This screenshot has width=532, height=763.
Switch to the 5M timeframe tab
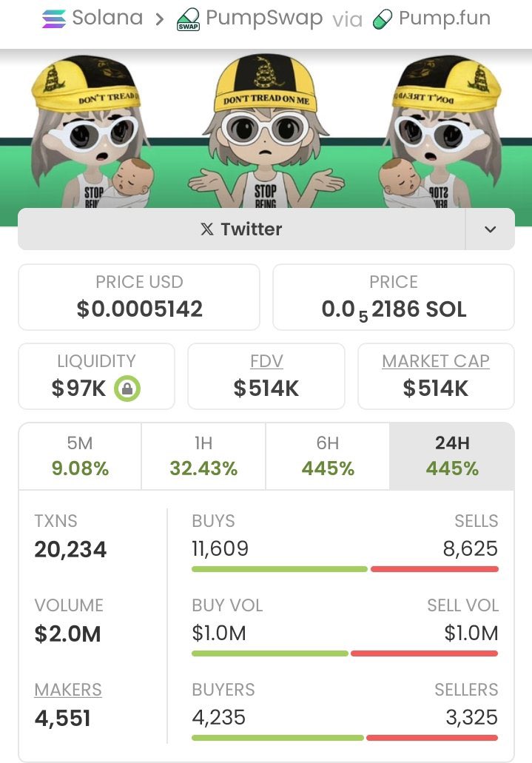tap(80, 456)
